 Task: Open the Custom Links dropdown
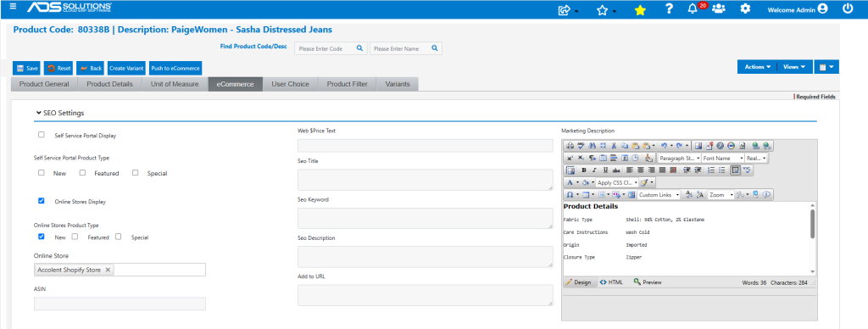[658, 195]
